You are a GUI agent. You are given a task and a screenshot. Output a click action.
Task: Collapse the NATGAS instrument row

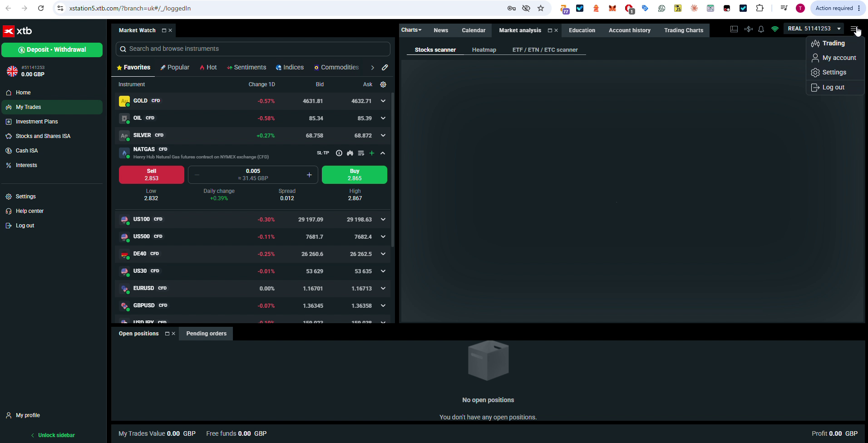click(x=383, y=153)
